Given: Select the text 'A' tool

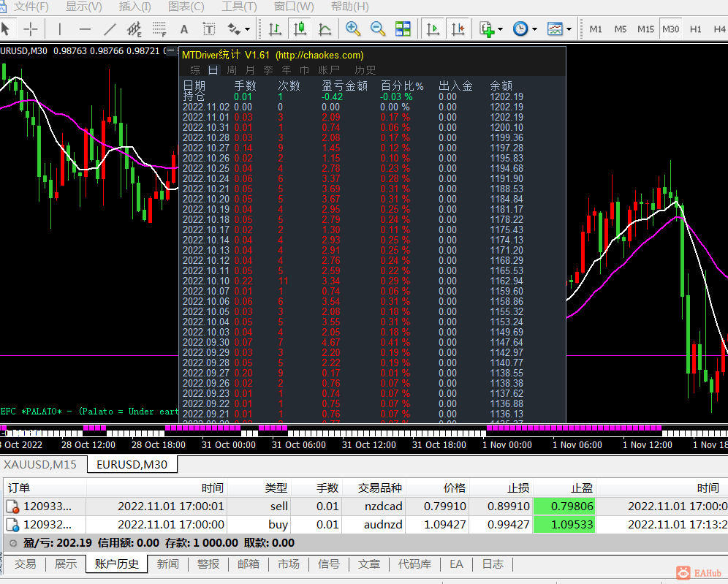Looking at the screenshot, I should 184,29.
